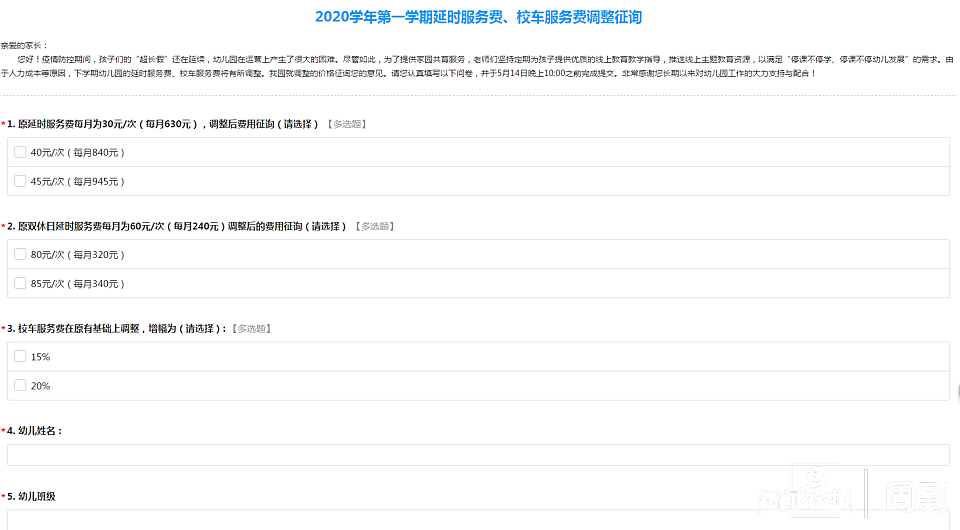Click the 15% option label text
The image size is (960, 530).
point(41,356)
